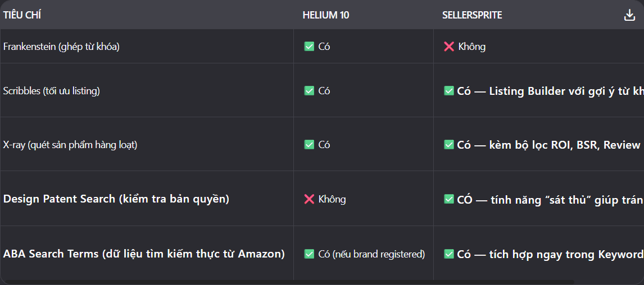The image size is (644, 285).
Task: Click green check beside Keyword integration text
Action: pyautogui.click(x=448, y=254)
